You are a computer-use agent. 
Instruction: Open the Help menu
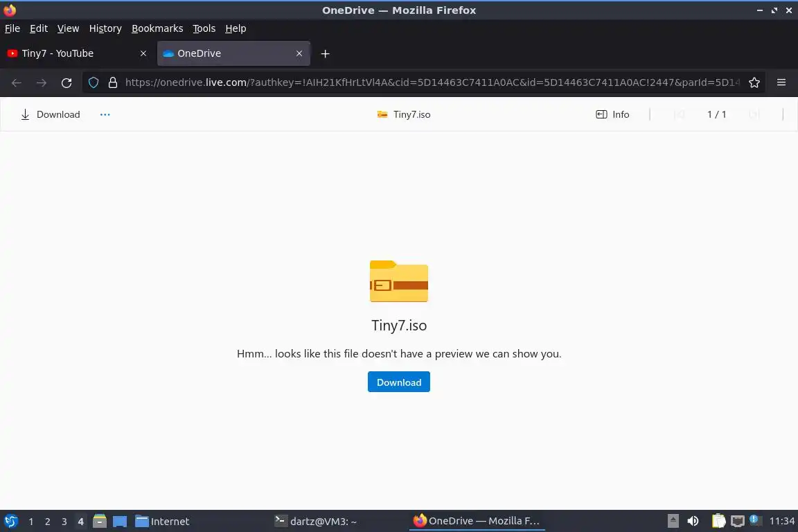click(x=236, y=28)
